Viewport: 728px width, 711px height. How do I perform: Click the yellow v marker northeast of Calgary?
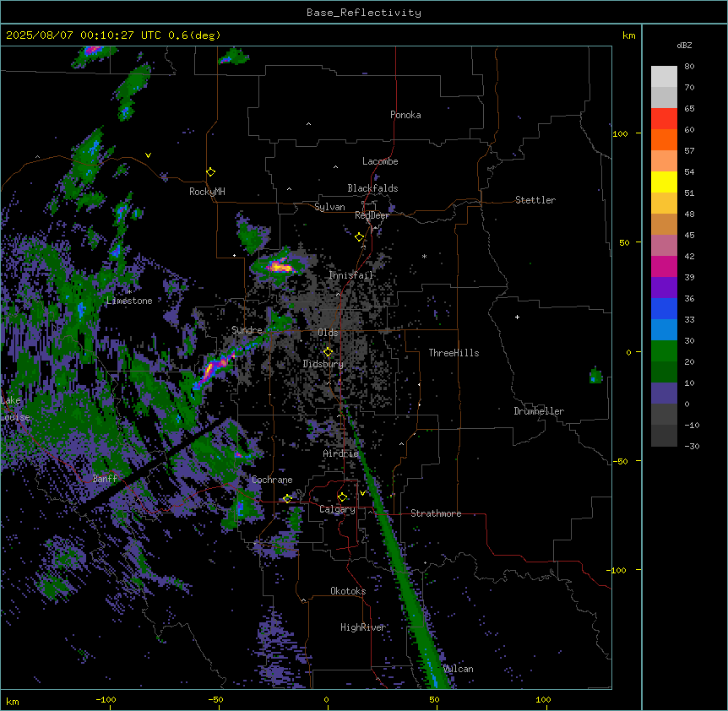click(362, 493)
